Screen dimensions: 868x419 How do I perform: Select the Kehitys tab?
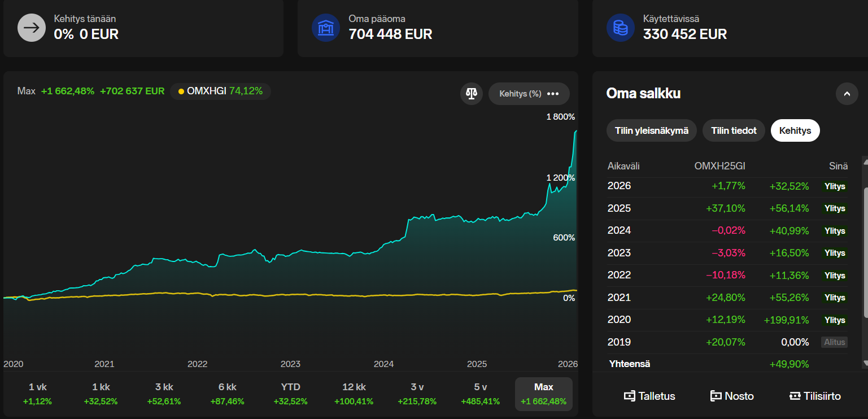(795, 130)
